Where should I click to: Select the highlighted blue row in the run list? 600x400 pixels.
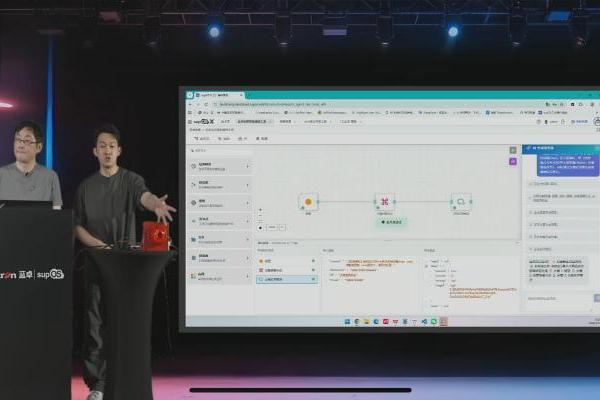point(287,279)
